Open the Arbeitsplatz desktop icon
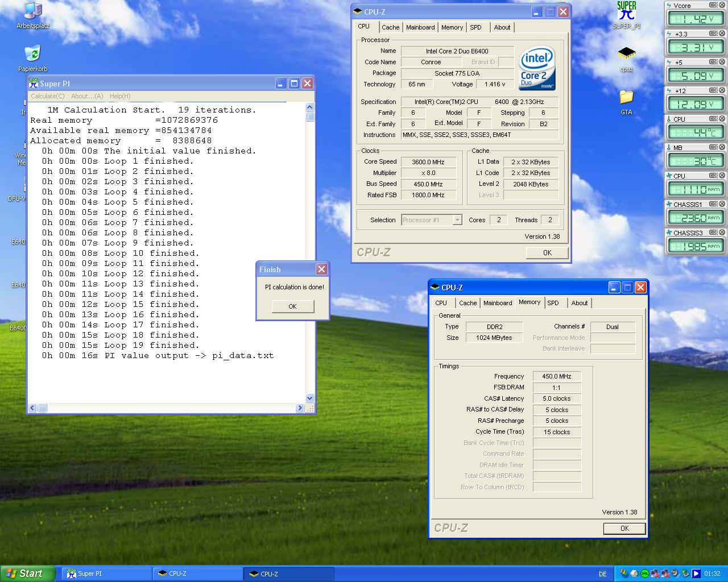728x582 pixels. pos(33,11)
